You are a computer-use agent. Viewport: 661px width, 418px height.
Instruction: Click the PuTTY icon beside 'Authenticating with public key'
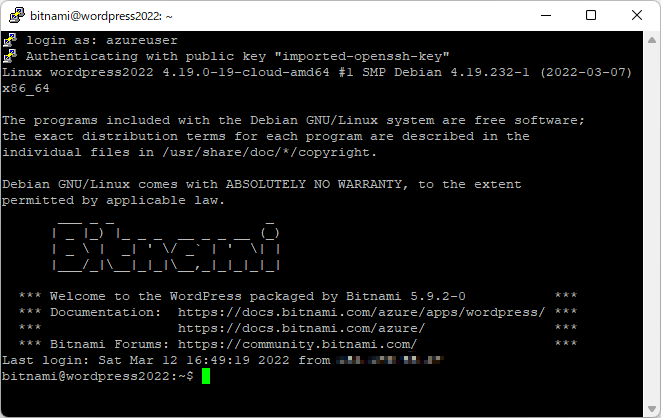click(10, 56)
